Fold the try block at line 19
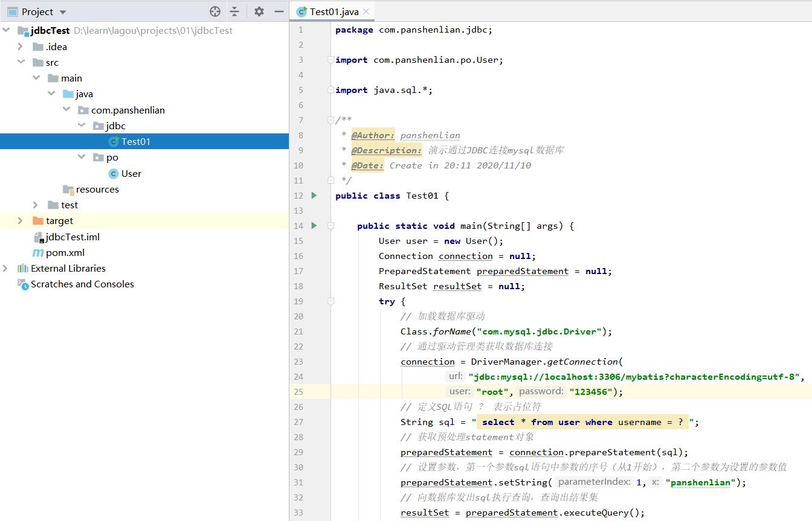Image resolution: width=812 pixels, height=521 pixels. click(330, 301)
